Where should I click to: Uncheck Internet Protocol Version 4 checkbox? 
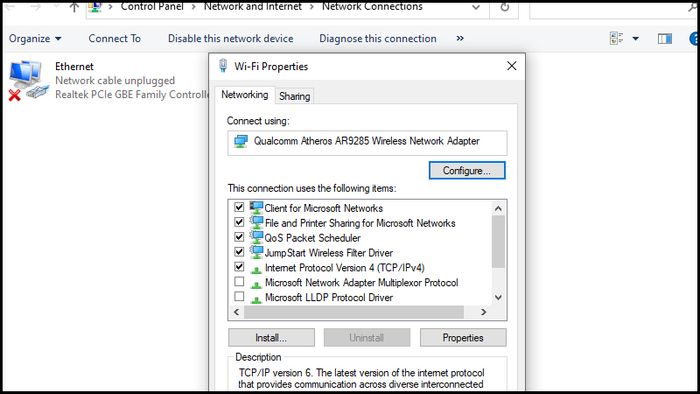(239, 267)
